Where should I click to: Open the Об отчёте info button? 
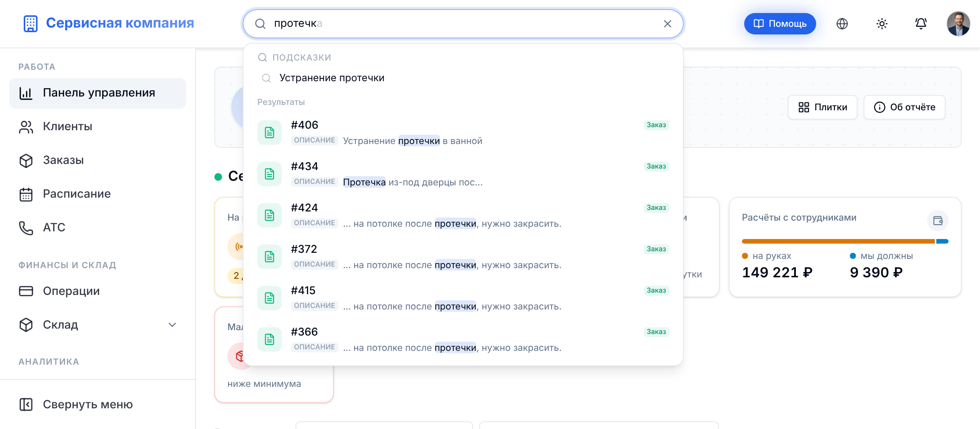point(905,107)
